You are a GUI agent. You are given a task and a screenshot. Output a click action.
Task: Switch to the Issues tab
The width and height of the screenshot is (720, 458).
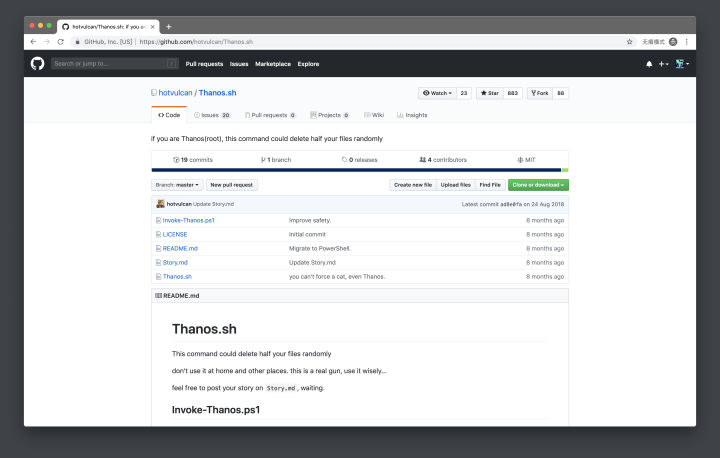pyautogui.click(x=212, y=115)
